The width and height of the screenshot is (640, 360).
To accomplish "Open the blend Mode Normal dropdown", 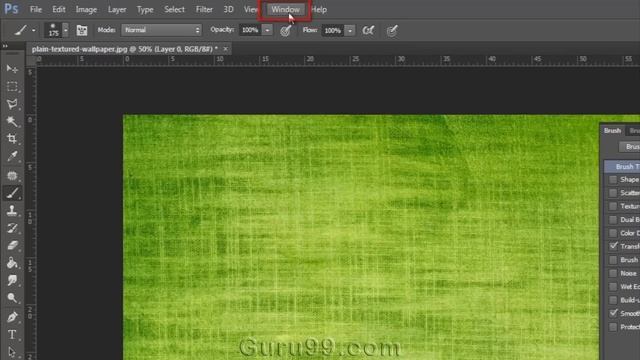I will click(162, 30).
